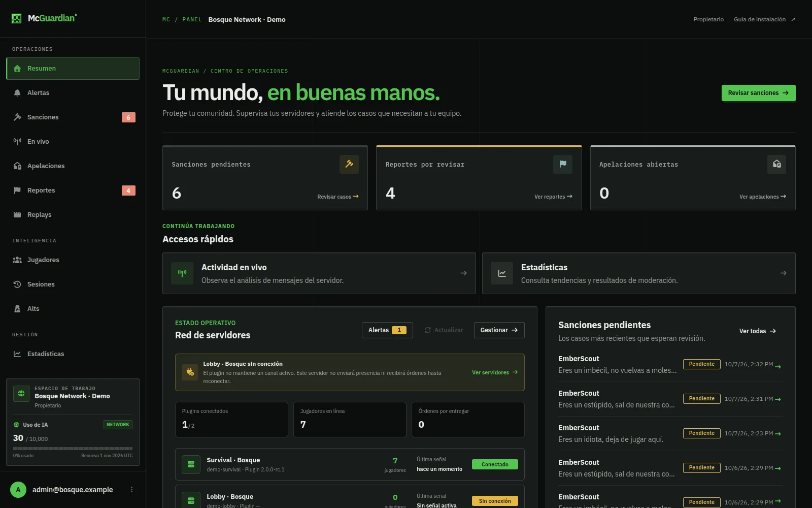This screenshot has height=508, width=812.
Task: Click the plug warning icon in Lobby alert
Action: pyautogui.click(x=190, y=372)
